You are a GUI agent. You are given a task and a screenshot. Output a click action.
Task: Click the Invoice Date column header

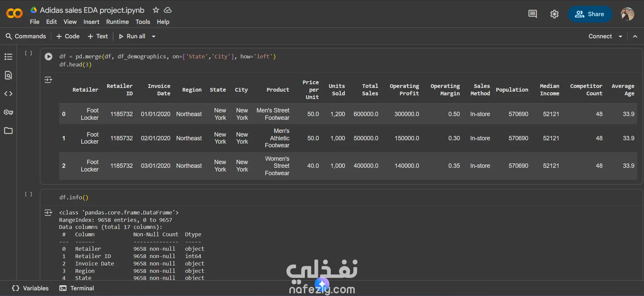pos(159,90)
